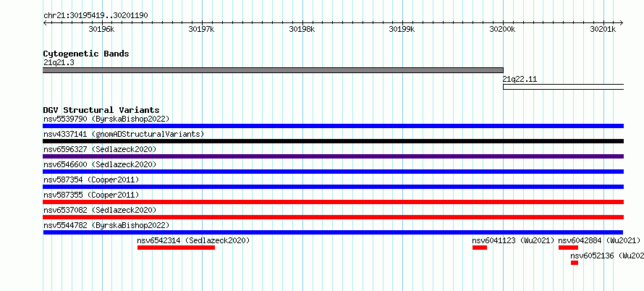Click the 30198k ruler tick label
This screenshot has height=291, width=644.
coord(302,29)
